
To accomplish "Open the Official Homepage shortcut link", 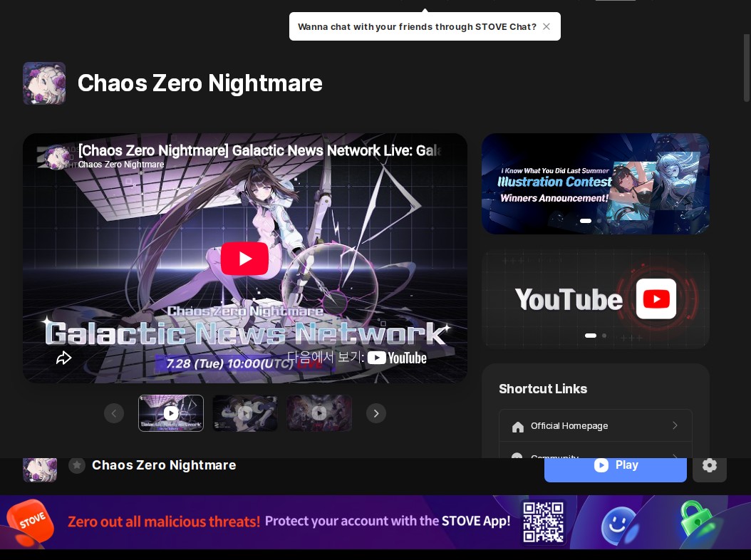I will pyautogui.click(x=596, y=425).
